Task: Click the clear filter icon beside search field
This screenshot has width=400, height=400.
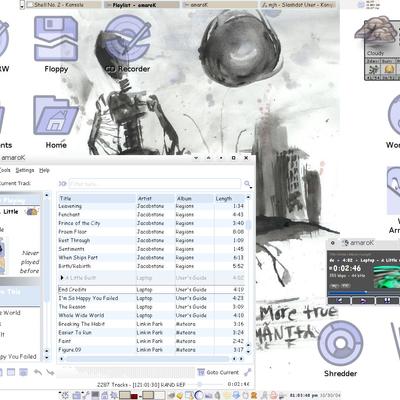Action: click(62, 183)
